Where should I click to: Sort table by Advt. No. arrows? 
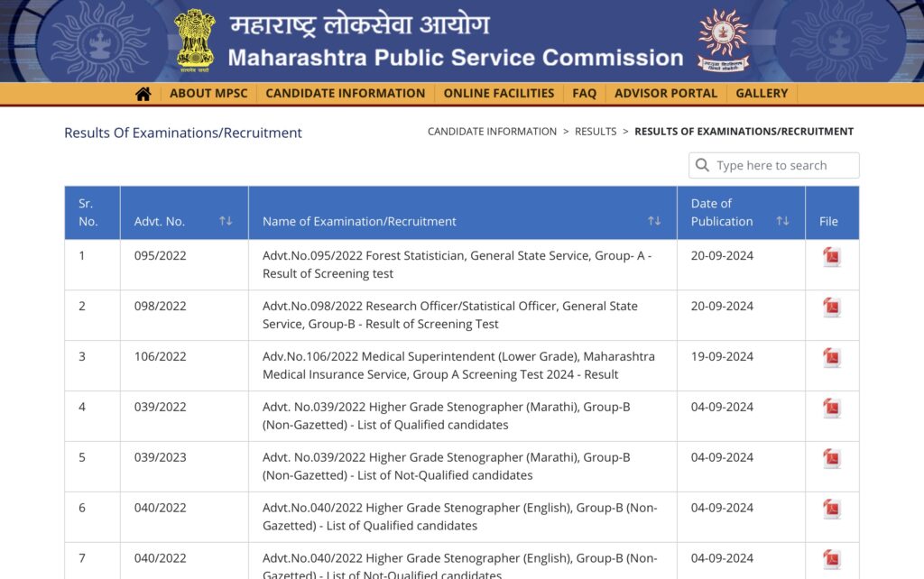pyautogui.click(x=226, y=221)
